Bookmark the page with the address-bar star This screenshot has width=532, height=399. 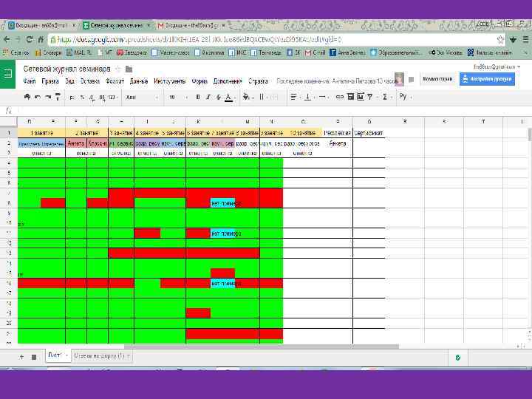tap(500, 40)
